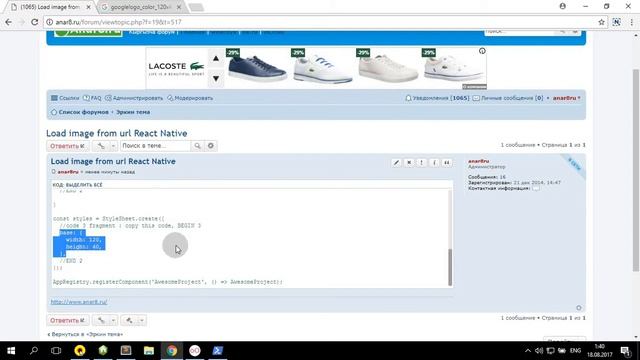Click the topic search magnifier button
The width and height of the screenshot is (640, 360).
197,146
